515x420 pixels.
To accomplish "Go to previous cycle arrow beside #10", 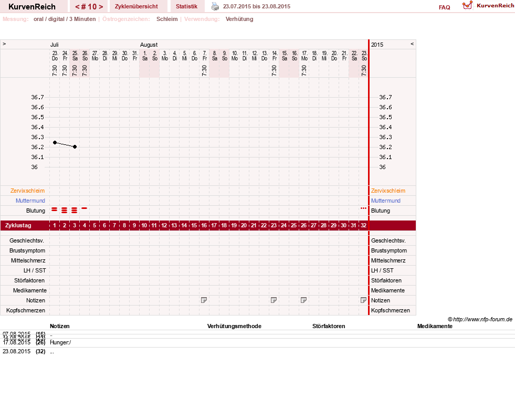I will tap(77, 7).
